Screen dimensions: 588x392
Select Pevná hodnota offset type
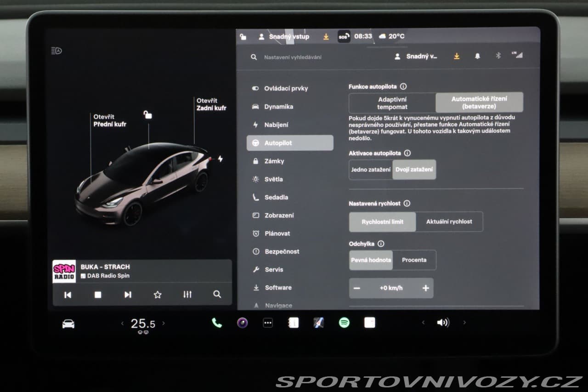click(x=371, y=260)
